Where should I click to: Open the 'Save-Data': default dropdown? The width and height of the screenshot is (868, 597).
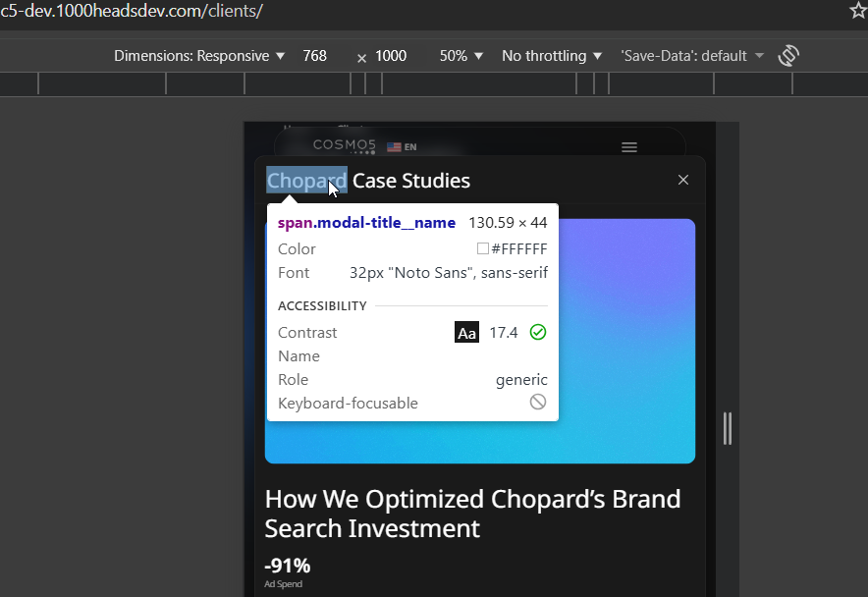click(x=692, y=56)
